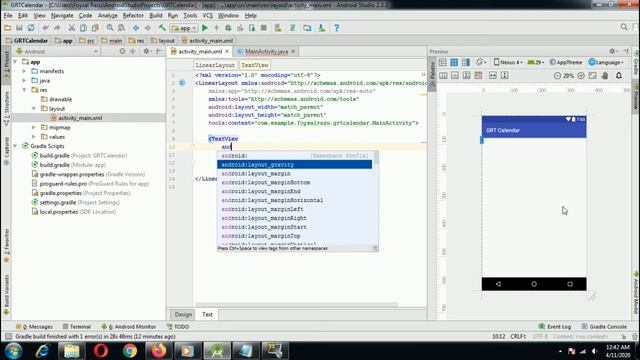This screenshot has height=360, width=640.
Task: Click the Redo arrow icon
Action: pos(57,28)
